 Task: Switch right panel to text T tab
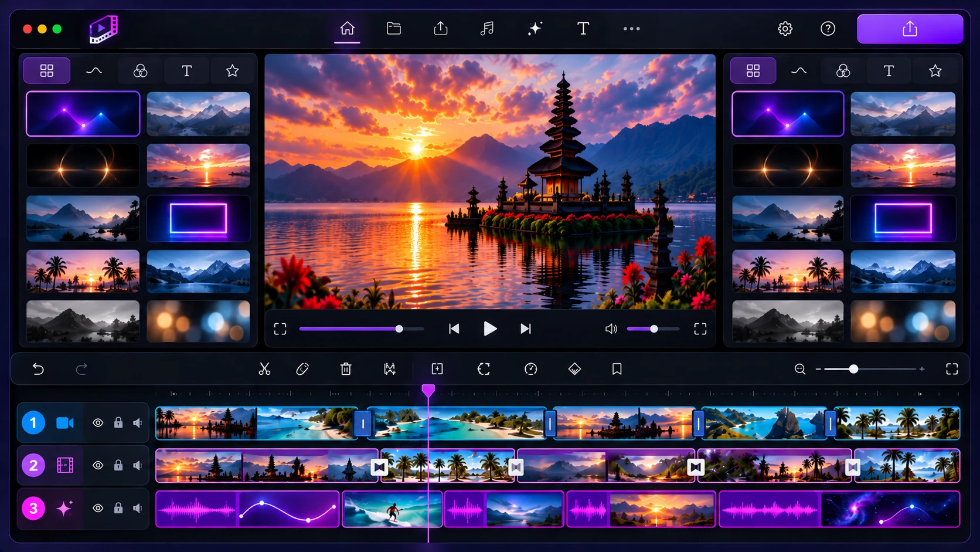(x=889, y=71)
